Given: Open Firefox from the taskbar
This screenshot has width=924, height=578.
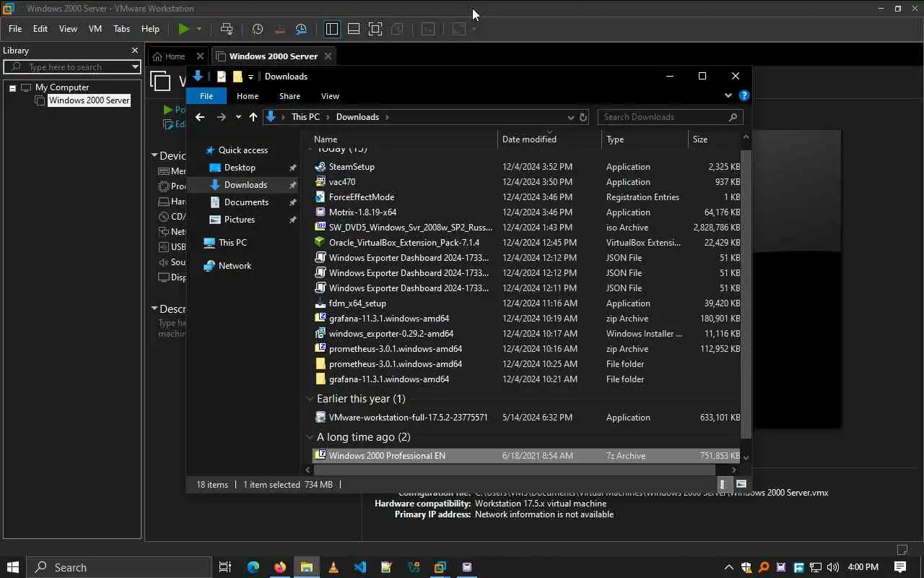Looking at the screenshot, I should point(279,567).
